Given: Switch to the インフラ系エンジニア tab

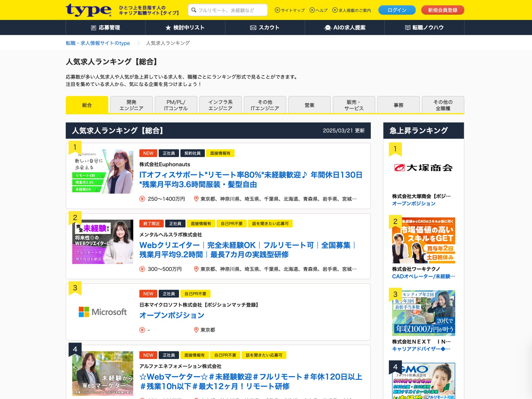Looking at the screenshot, I should point(220,105).
